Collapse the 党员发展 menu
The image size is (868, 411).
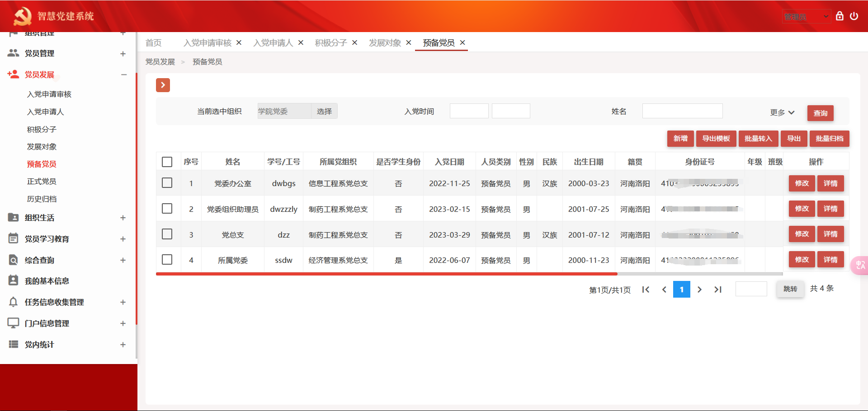tap(123, 75)
